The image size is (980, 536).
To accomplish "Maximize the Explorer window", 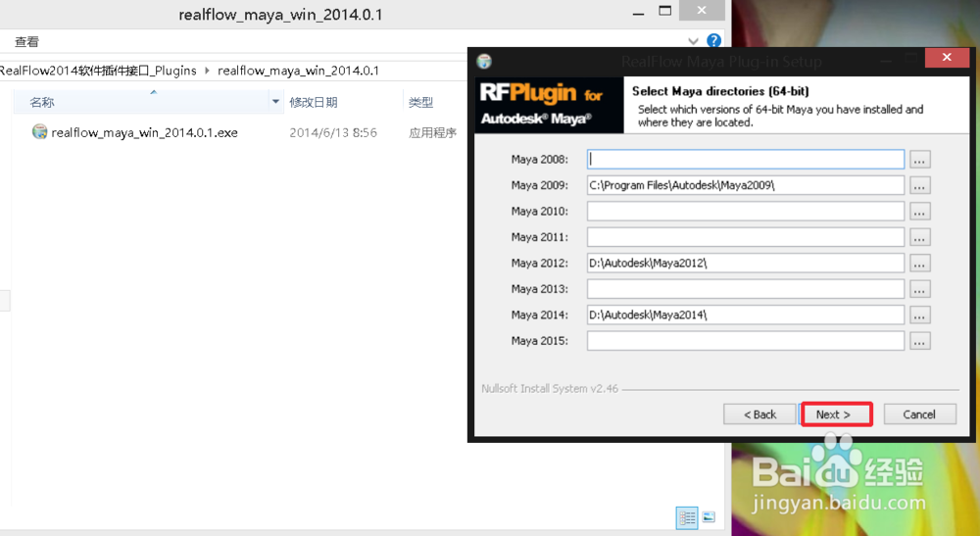I will pos(665,11).
